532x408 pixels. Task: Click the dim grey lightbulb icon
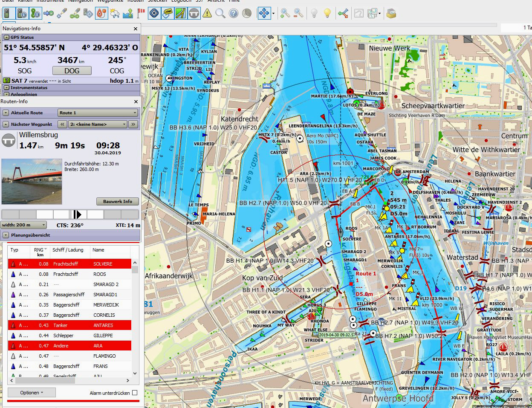click(314, 14)
